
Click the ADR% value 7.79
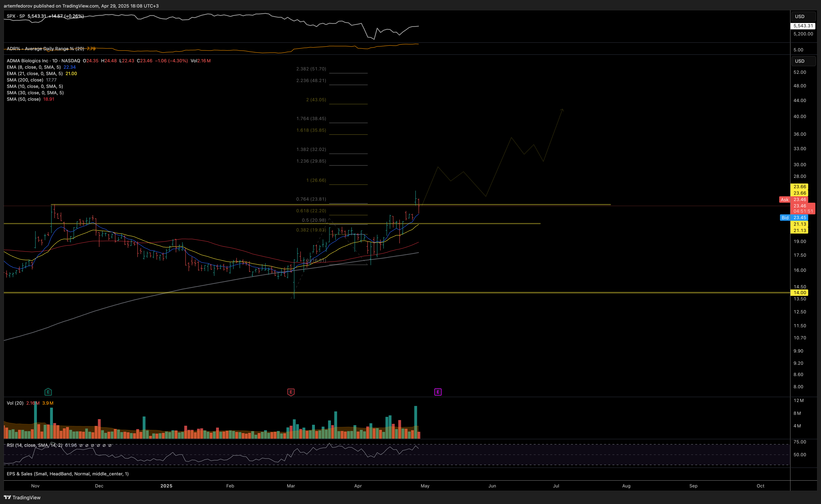(x=91, y=49)
